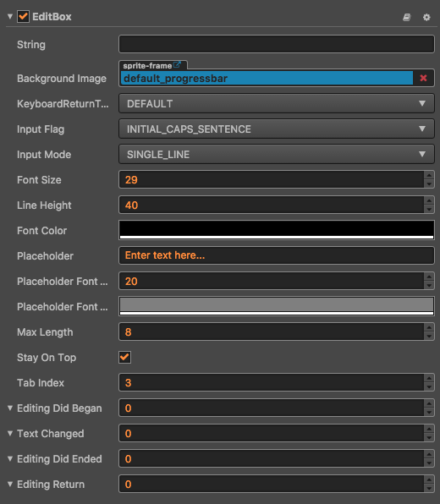This screenshot has width=440, height=504.
Task: Edit the Tab Index value field
Action: tap(271, 382)
